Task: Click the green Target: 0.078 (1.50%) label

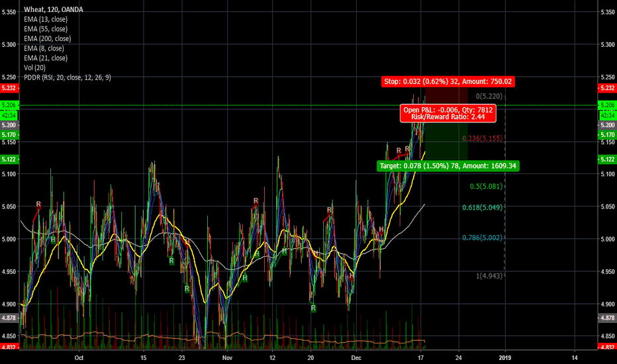Action: pos(448,166)
